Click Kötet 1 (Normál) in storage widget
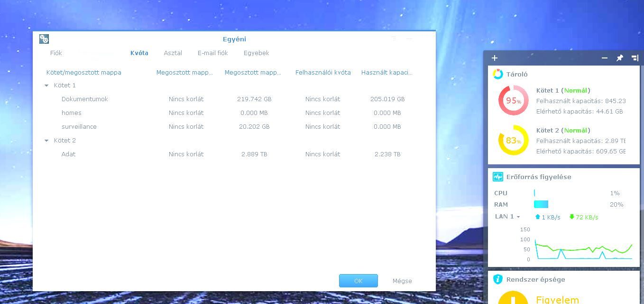The image size is (644, 304). pyautogui.click(x=563, y=90)
